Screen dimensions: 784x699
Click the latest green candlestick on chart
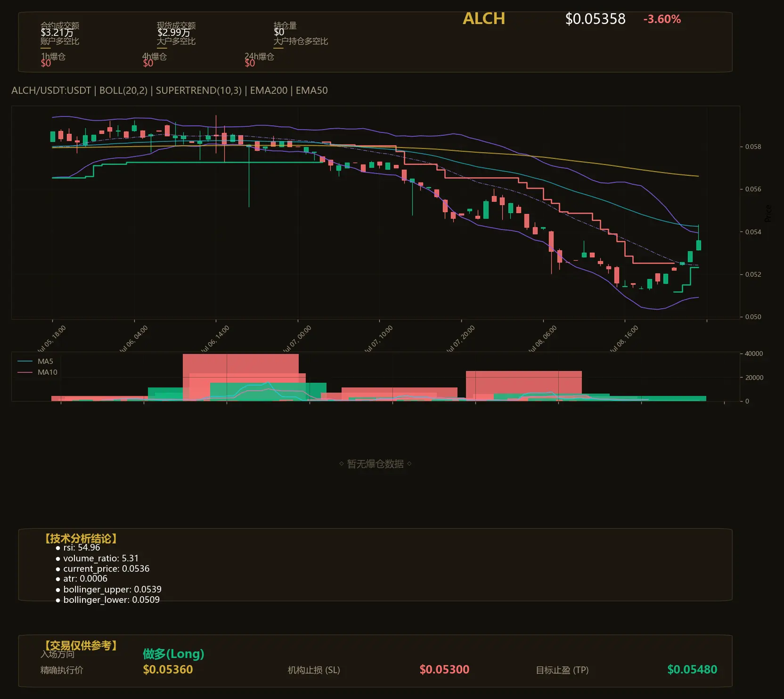pyautogui.click(x=699, y=245)
